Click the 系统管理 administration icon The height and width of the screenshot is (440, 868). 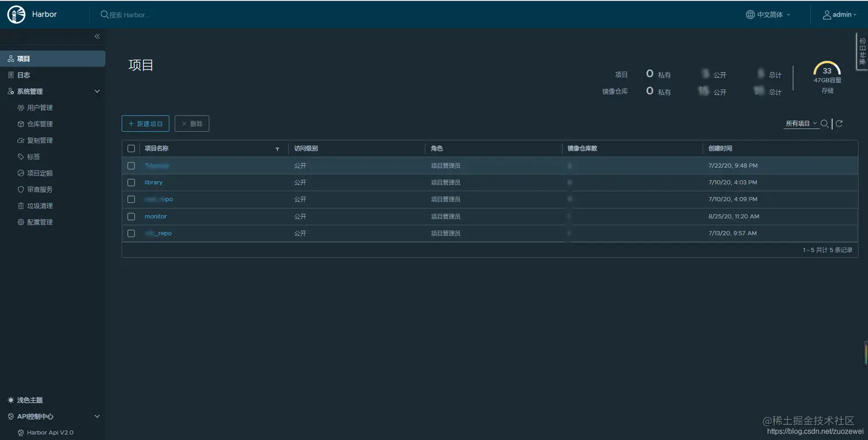click(x=11, y=91)
